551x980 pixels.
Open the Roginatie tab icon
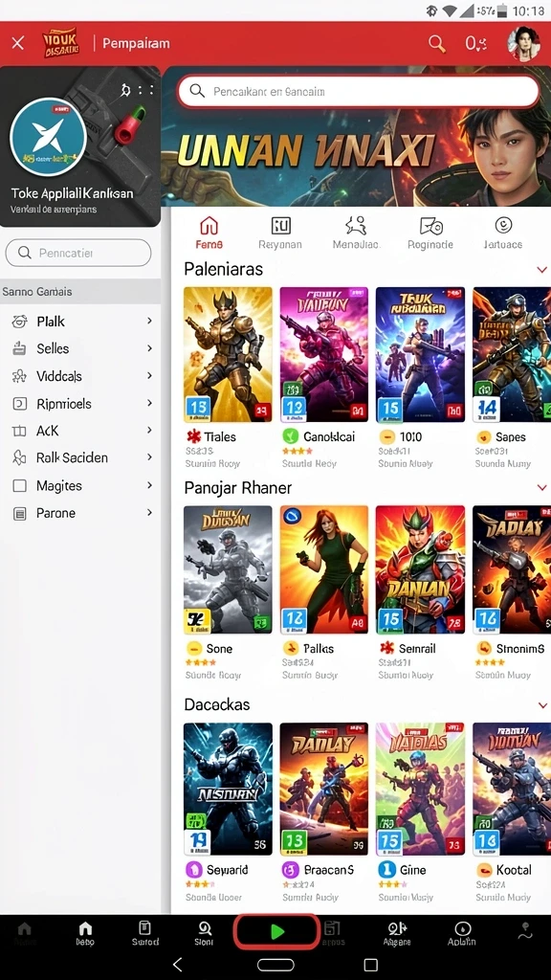[431, 226]
